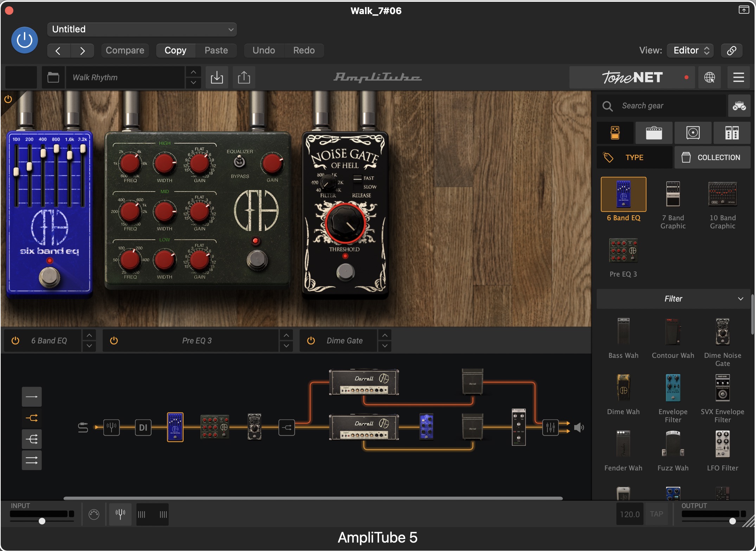
Task: Click the TAP tempo button
Action: 656,514
